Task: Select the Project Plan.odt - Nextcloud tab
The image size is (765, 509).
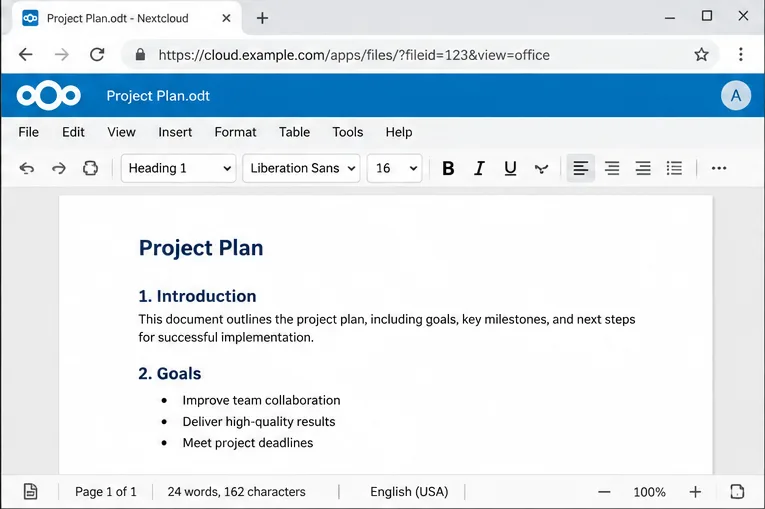Action: pyautogui.click(x=127, y=19)
